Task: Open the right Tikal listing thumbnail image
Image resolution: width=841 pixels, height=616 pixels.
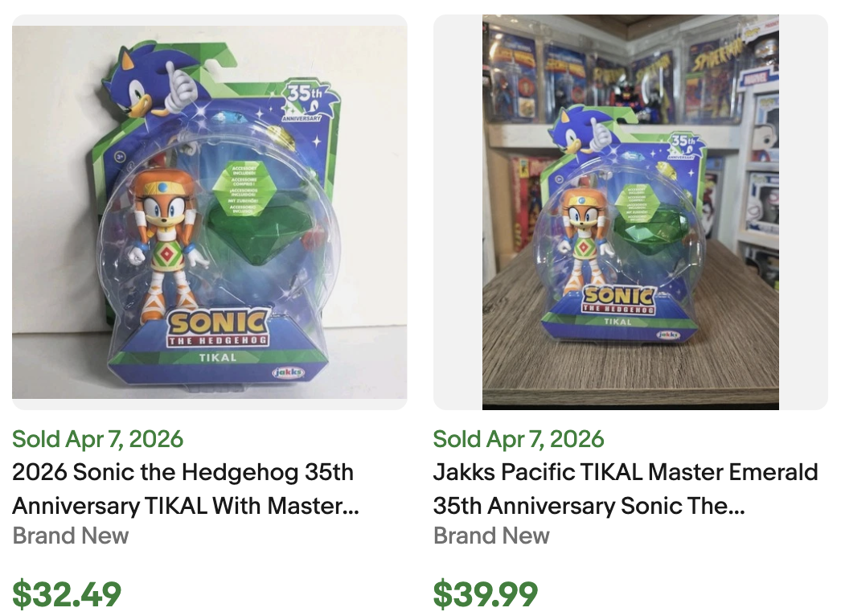Action: coord(631,209)
